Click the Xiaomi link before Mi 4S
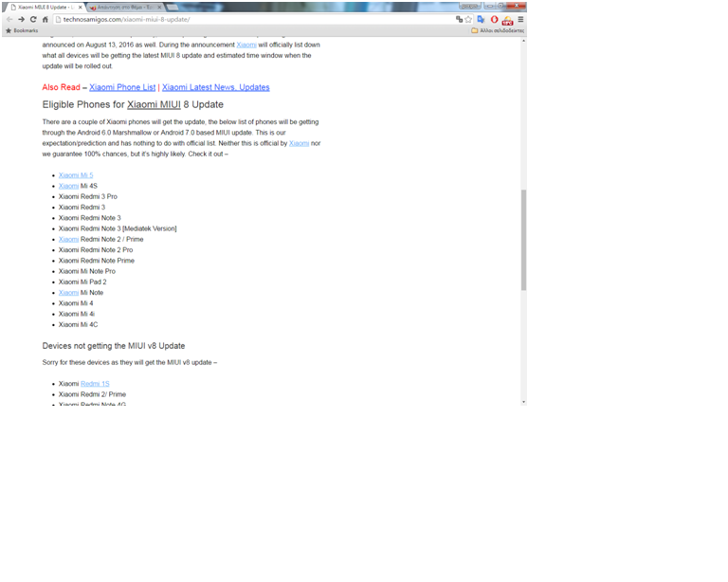The height and width of the screenshot is (582, 728). (x=68, y=186)
